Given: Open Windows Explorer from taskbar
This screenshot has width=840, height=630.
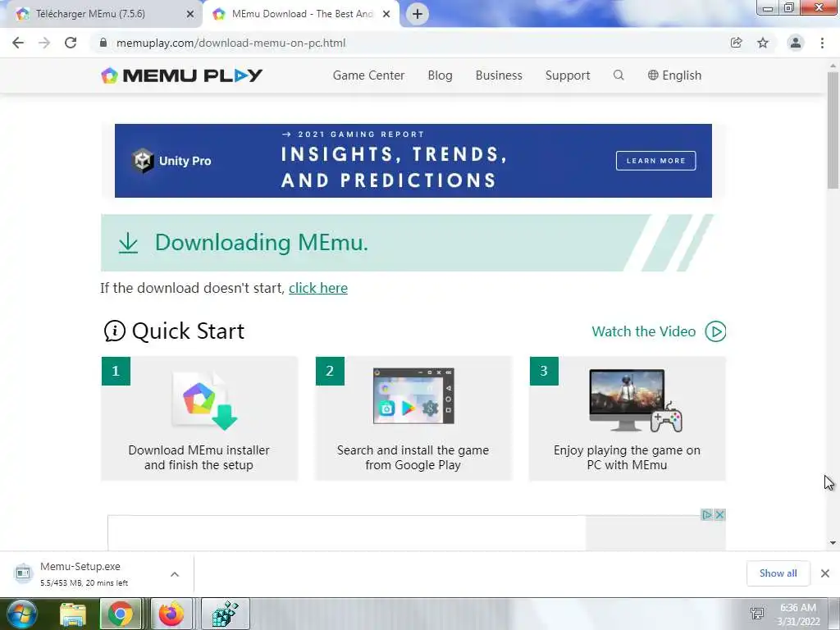Looking at the screenshot, I should (x=73, y=614).
